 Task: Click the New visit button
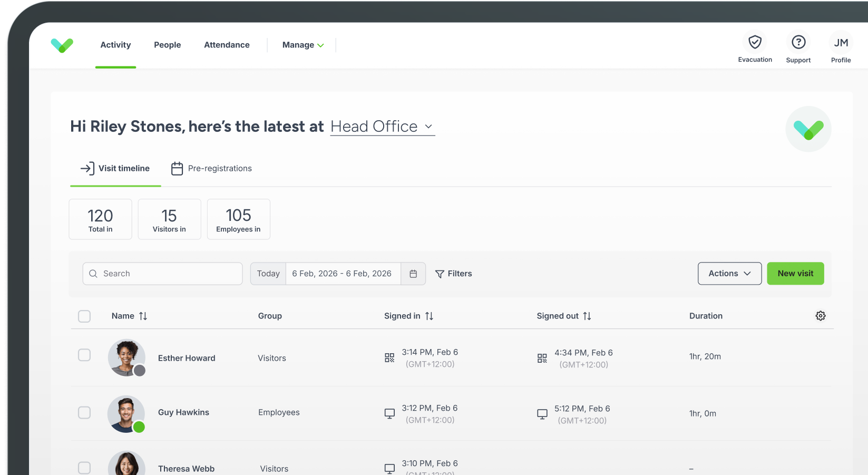click(x=795, y=274)
